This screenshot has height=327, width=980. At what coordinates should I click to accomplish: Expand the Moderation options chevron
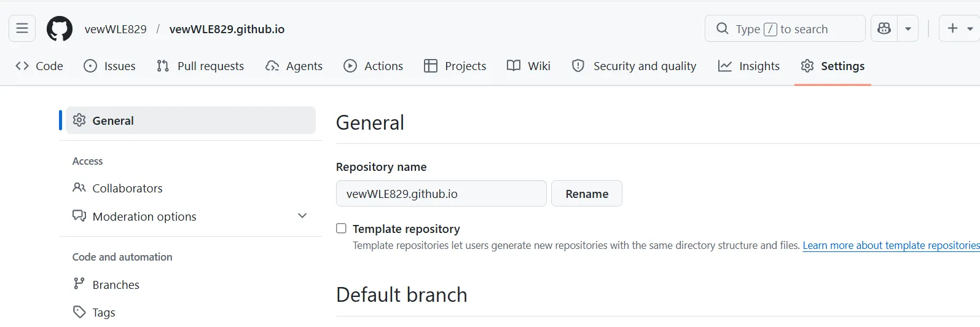point(302,216)
